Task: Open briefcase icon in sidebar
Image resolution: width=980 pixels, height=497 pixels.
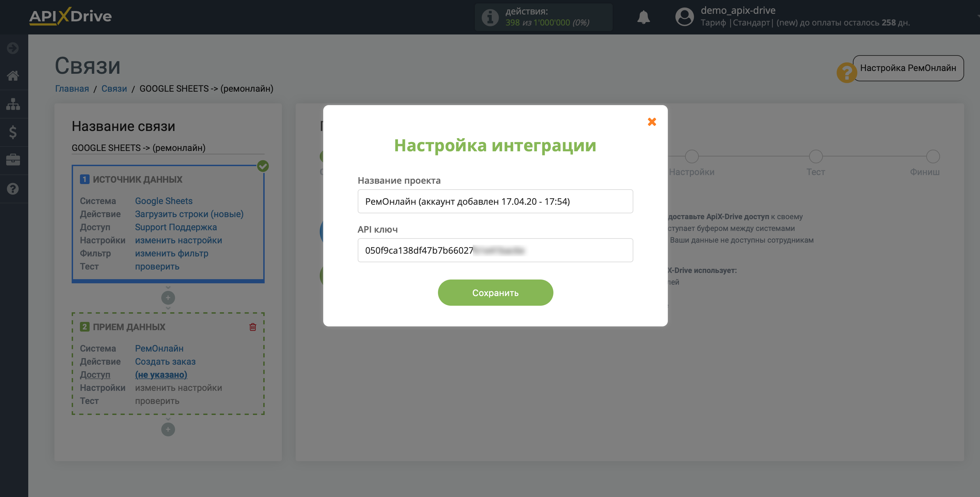Action: 13,160
